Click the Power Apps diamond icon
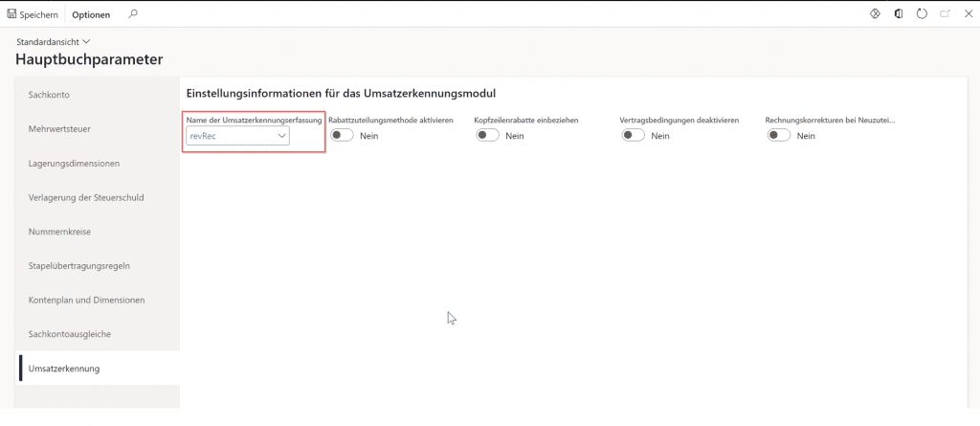Viewport: 980px width, 426px height. [875, 14]
